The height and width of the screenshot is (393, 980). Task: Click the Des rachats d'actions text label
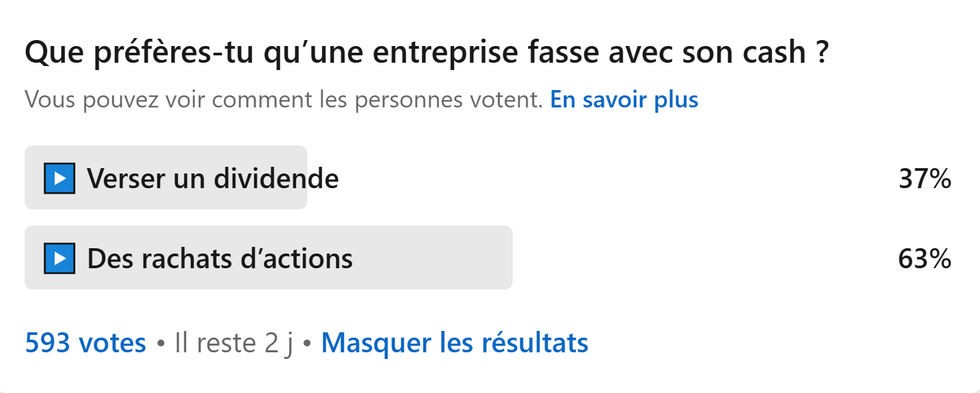pyautogui.click(x=220, y=259)
